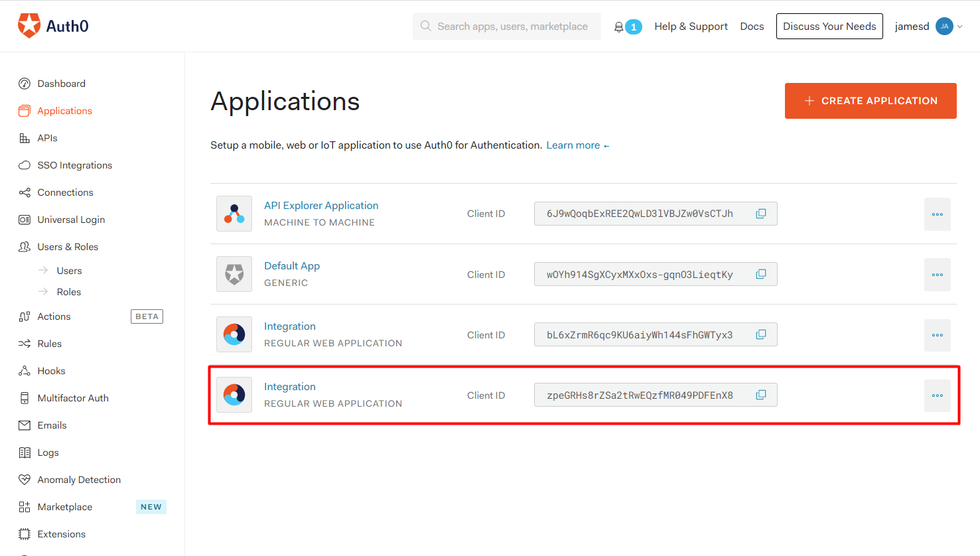Open the Help & Support link
The width and height of the screenshot is (980, 556).
pyautogui.click(x=691, y=27)
